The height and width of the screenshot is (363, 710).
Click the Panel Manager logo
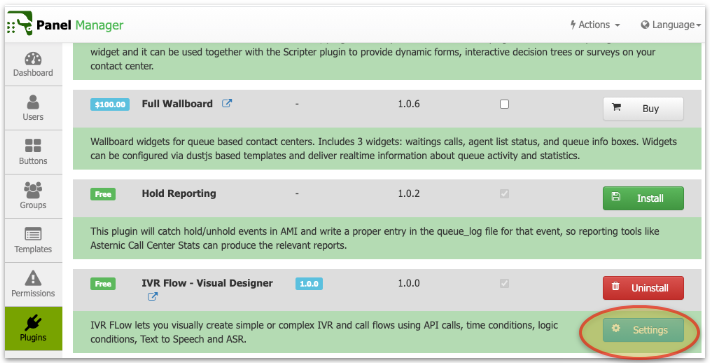(x=65, y=24)
